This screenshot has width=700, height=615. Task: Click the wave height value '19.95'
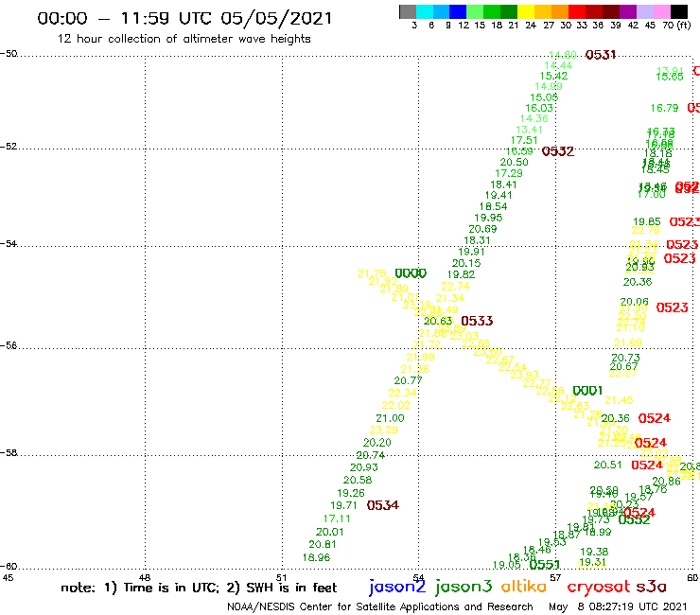(x=488, y=218)
